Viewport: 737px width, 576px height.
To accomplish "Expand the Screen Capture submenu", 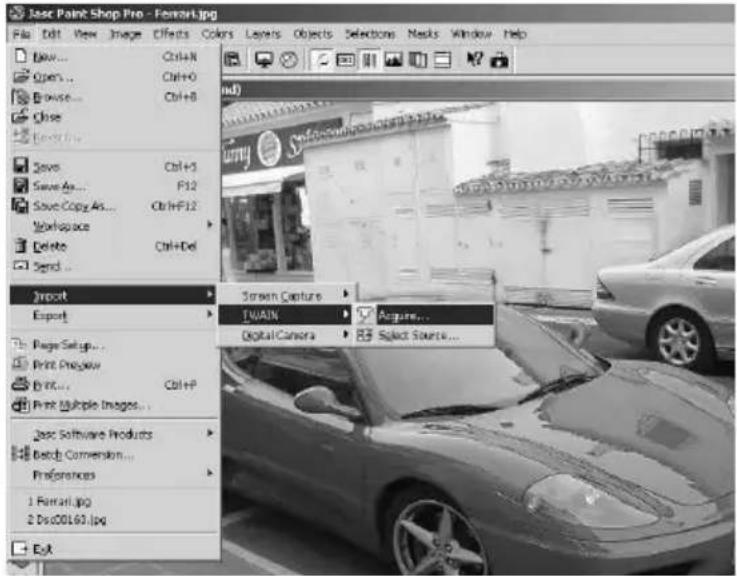I will tap(286, 295).
